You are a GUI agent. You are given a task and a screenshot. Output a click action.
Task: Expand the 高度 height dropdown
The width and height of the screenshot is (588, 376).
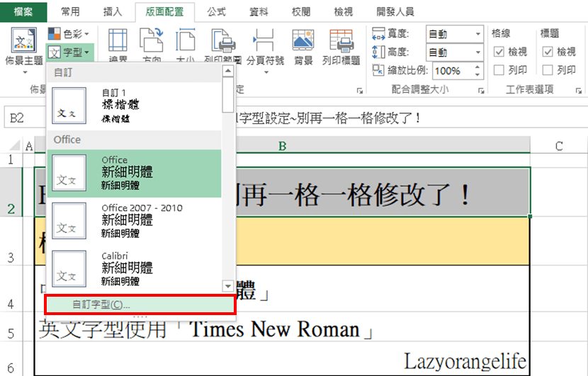coord(478,52)
